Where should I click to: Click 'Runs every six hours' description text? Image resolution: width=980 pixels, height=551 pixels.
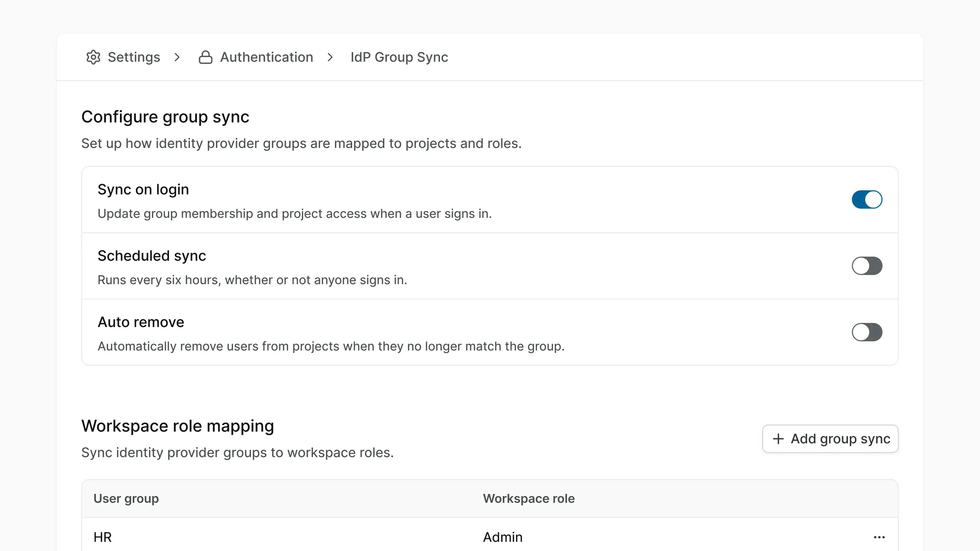click(x=252, y=280)
